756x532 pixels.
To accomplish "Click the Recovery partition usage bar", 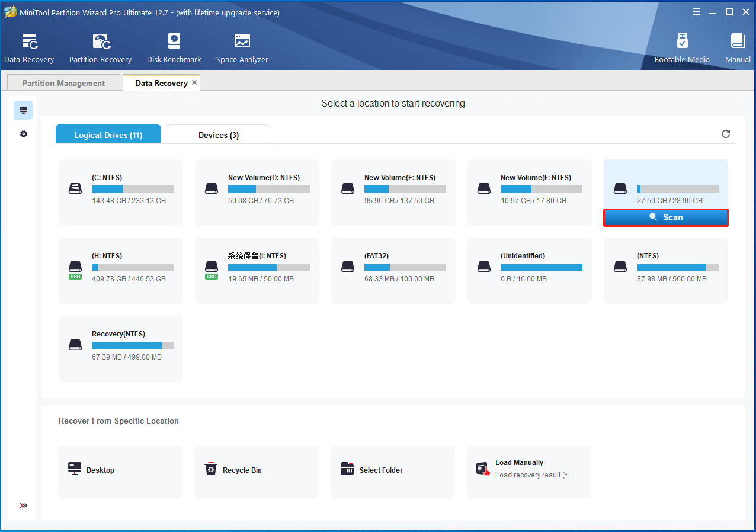I will coord(133,345).
